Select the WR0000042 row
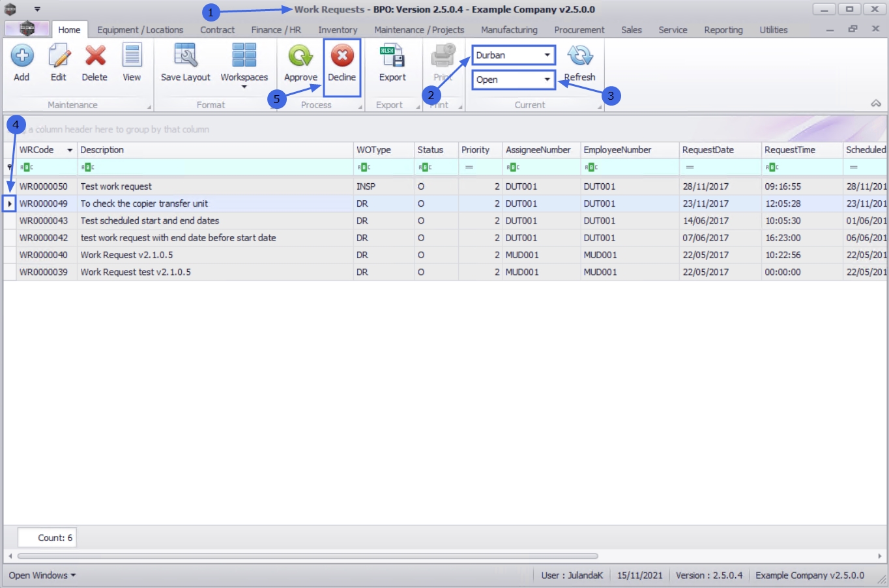Image resolution: width=889 pixels, height=588 pixels. [444, 238]
